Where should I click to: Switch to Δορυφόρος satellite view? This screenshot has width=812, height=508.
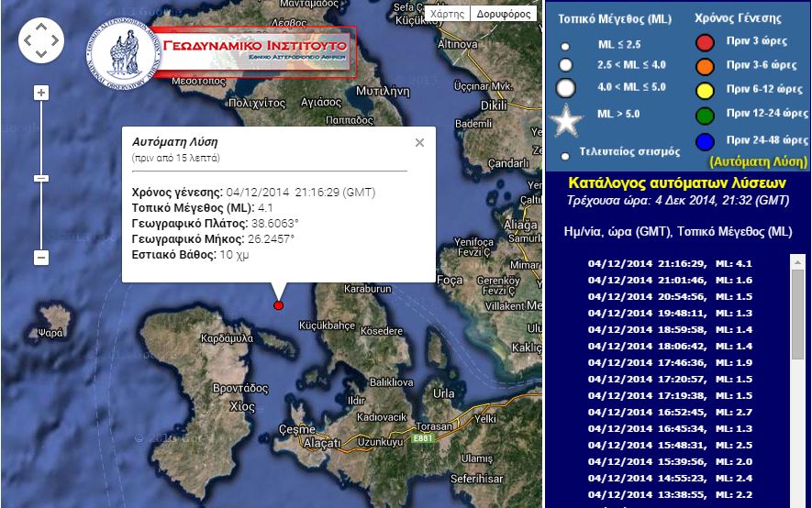[504, 14]
